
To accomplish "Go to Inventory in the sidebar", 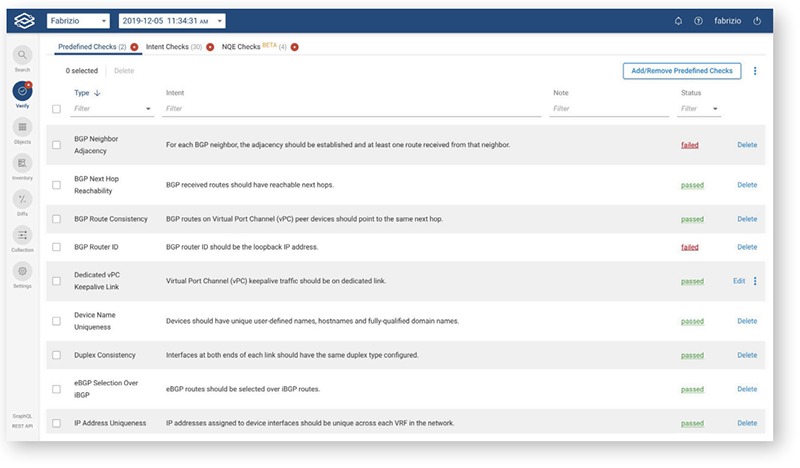I will (22, 163).
